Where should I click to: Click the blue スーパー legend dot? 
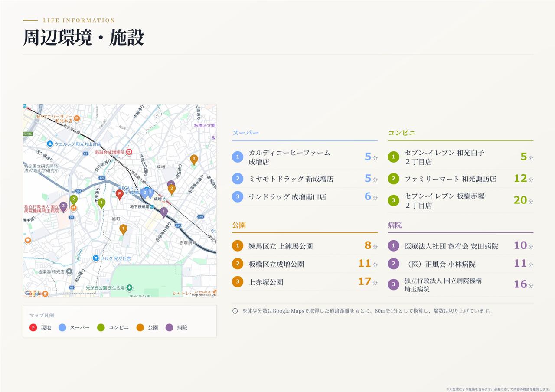click(x=62, y=327)
